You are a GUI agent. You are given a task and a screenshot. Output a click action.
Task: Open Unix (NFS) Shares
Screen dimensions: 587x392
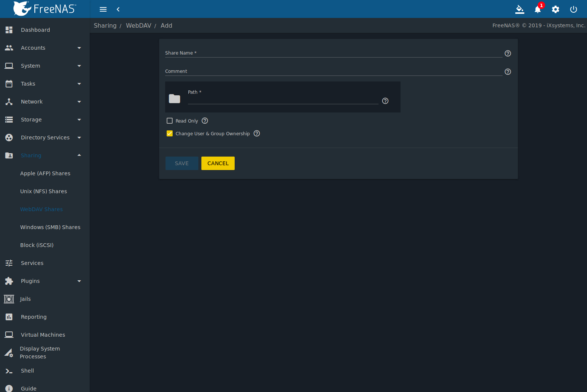tap(44, 191)
